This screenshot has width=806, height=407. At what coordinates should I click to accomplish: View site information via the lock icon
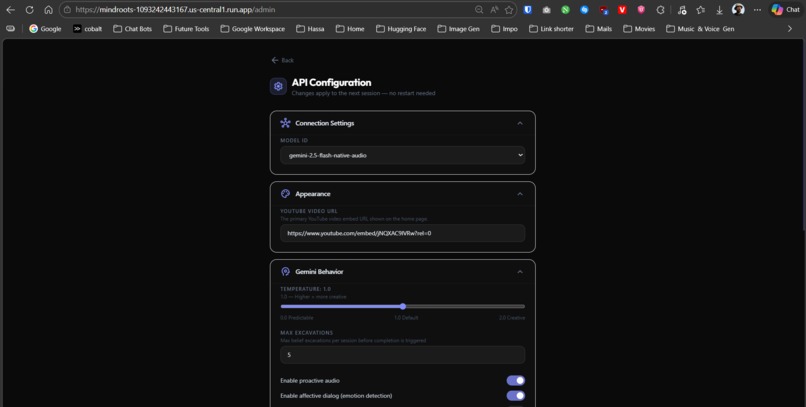67,10
